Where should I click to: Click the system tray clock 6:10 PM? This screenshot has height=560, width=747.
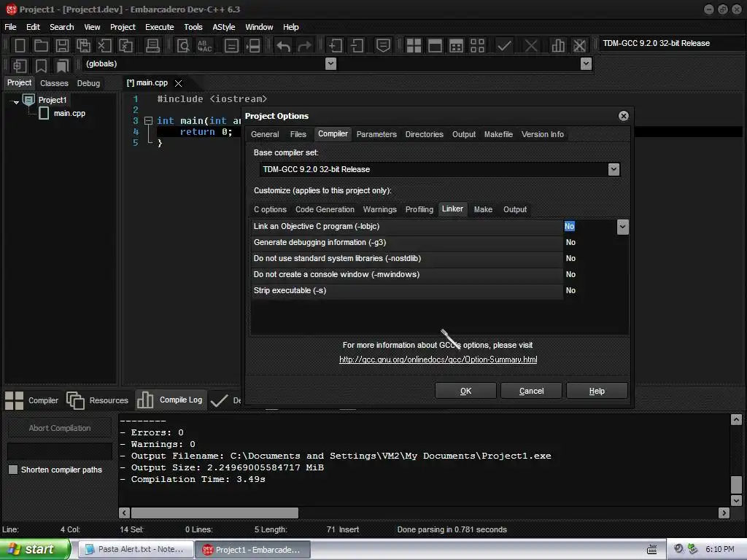(720, 550)
